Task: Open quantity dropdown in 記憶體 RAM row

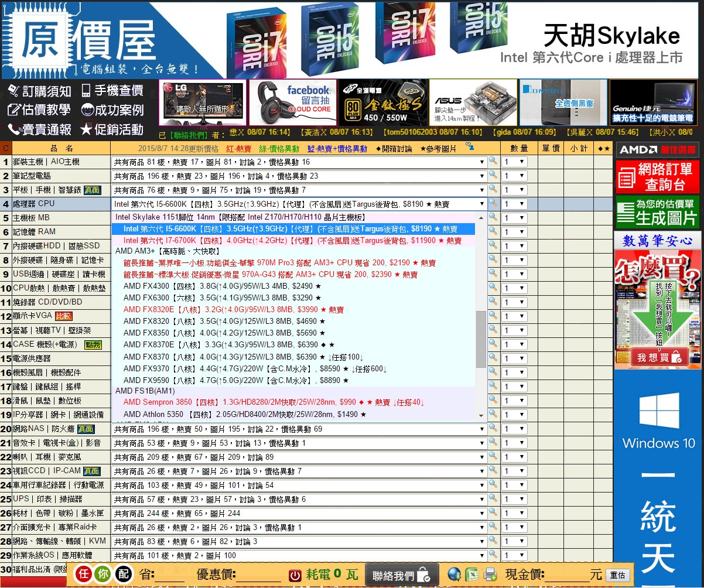Action: tap(514, 232)
